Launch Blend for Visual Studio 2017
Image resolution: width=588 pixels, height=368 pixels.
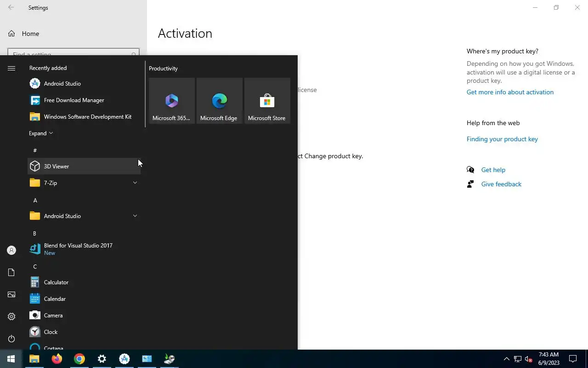84,249
